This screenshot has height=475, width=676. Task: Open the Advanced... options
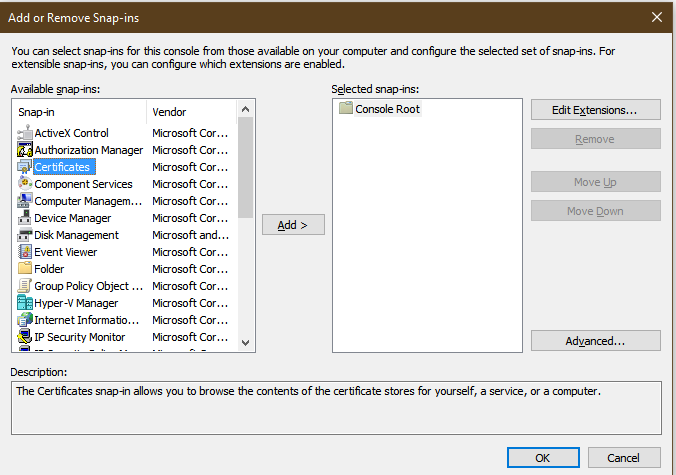(x=595, y=341)
